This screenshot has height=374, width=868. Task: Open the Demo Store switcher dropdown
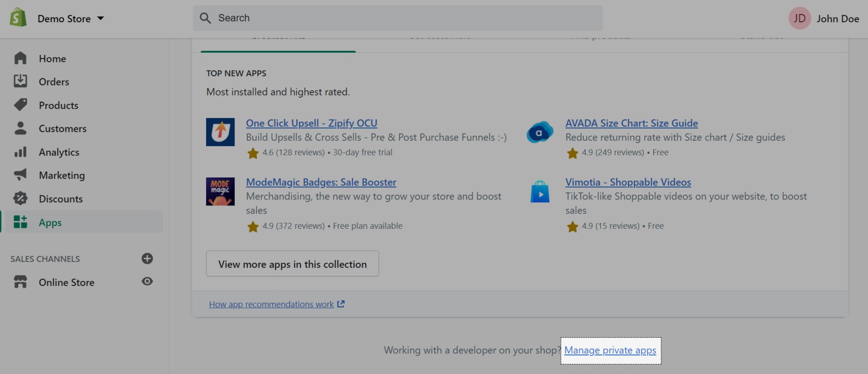71,18
